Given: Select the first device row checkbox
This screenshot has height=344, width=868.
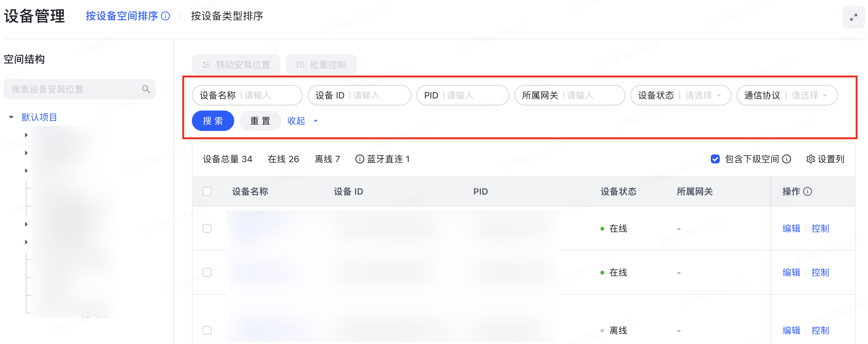Looking at the screenshot, I should [x=207, y=228].
